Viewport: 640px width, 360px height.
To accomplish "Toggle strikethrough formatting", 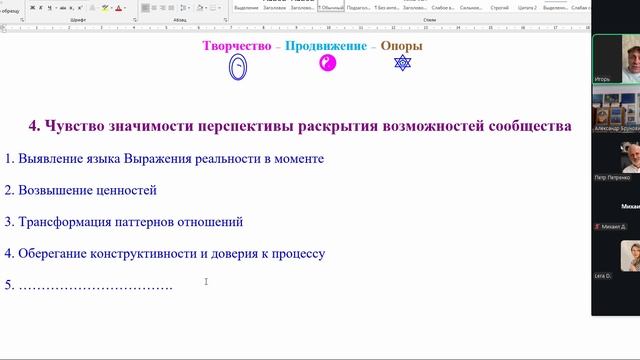I will [x=63, y=8].
